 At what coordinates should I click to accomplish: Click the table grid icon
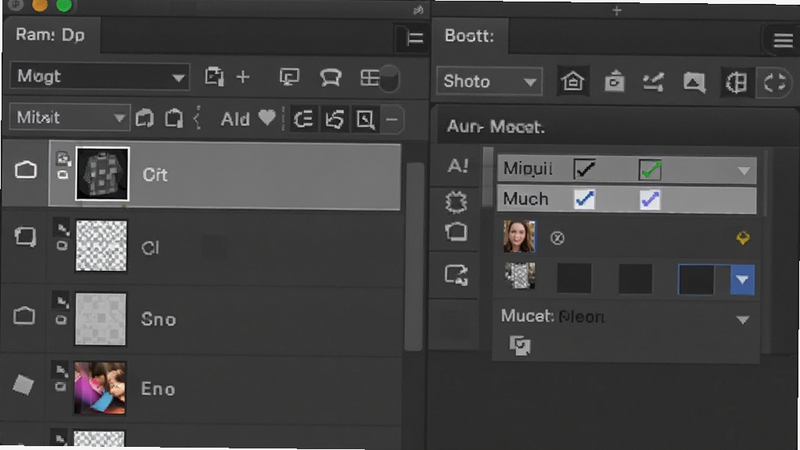coord(369,78)
